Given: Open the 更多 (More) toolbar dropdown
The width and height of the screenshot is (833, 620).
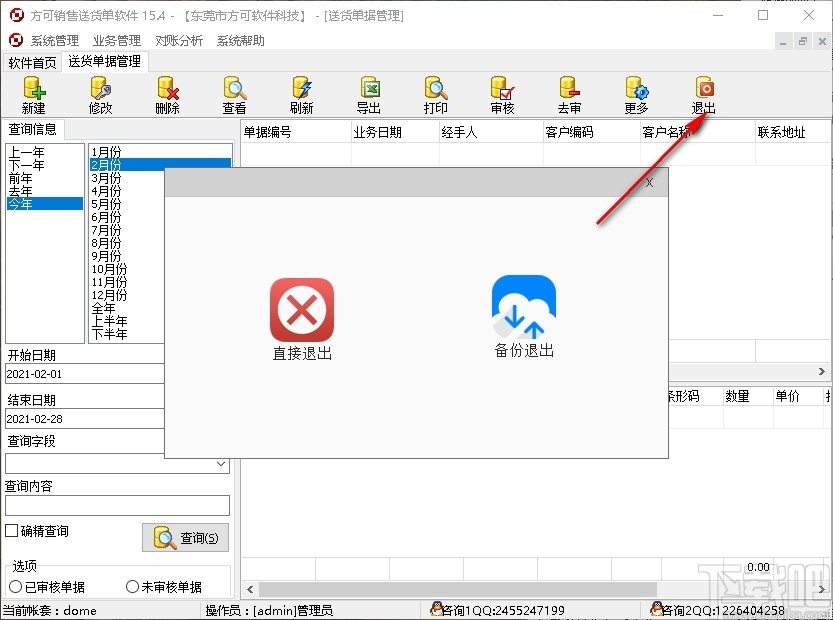Looking at the screenshot, I should coord(636,94).
